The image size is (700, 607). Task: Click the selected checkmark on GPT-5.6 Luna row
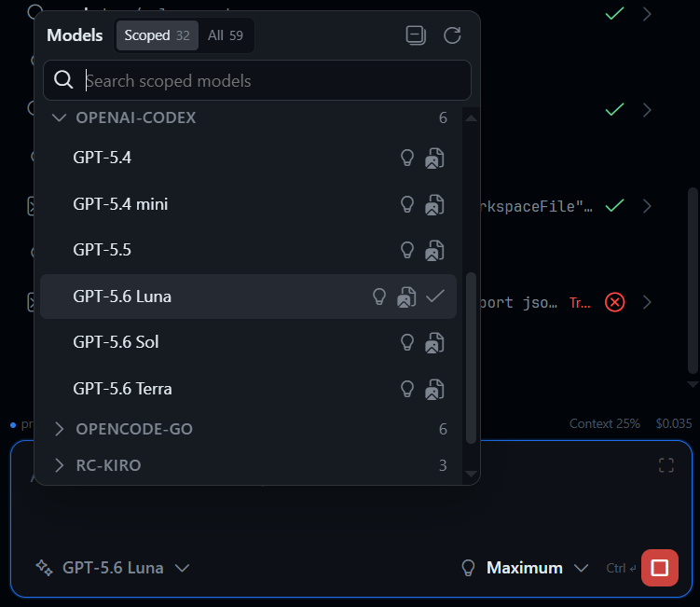coord(435,296)
